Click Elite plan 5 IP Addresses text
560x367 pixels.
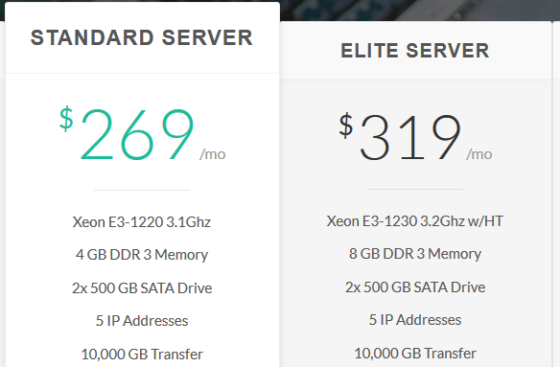pyautogui.click(x=415, y=320)
